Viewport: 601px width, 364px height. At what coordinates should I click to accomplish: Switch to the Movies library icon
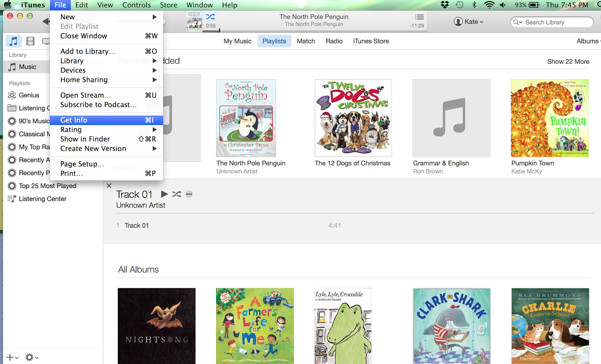[x=30, y=41]
